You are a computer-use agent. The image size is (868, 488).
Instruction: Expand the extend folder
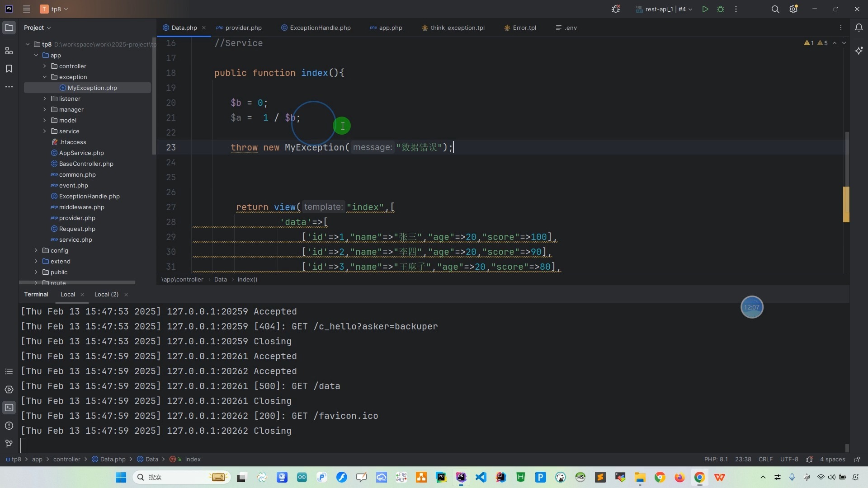(x=36, y=261)
